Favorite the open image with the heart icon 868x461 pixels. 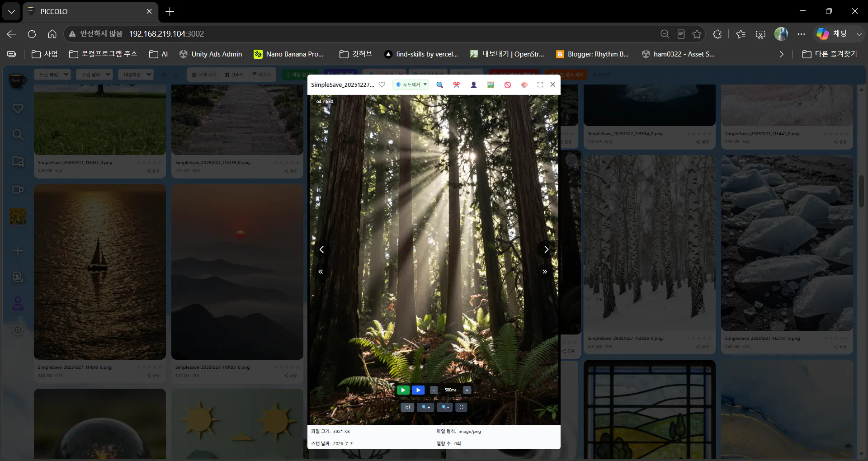point(382,85)
